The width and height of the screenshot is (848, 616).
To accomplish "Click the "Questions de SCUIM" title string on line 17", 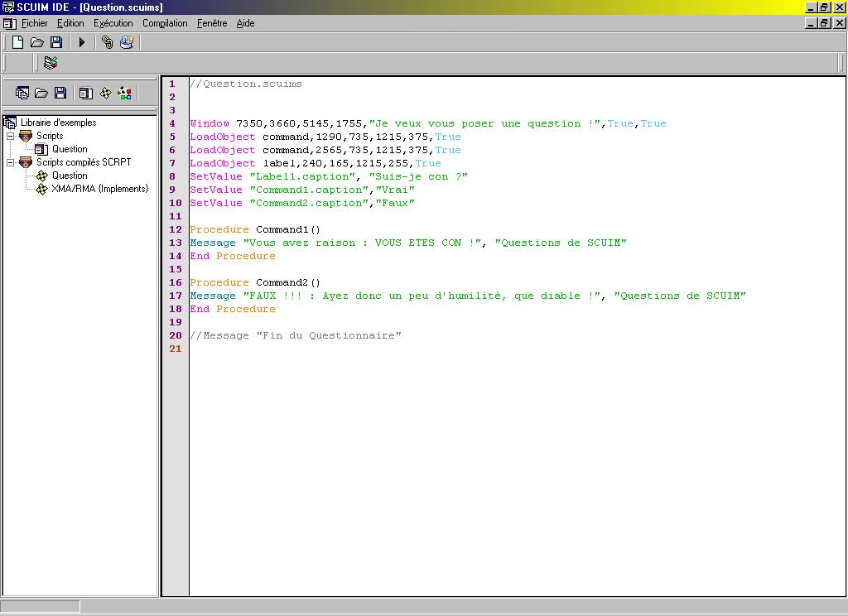I will point(681,296).
